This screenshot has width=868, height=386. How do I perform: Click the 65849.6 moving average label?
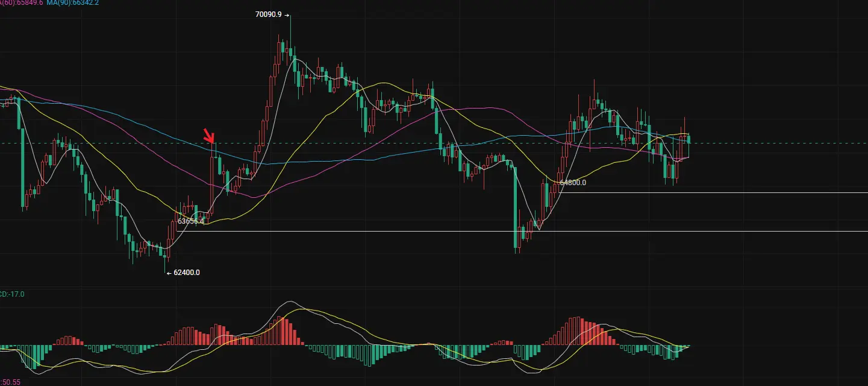click(x=21, y=3)
